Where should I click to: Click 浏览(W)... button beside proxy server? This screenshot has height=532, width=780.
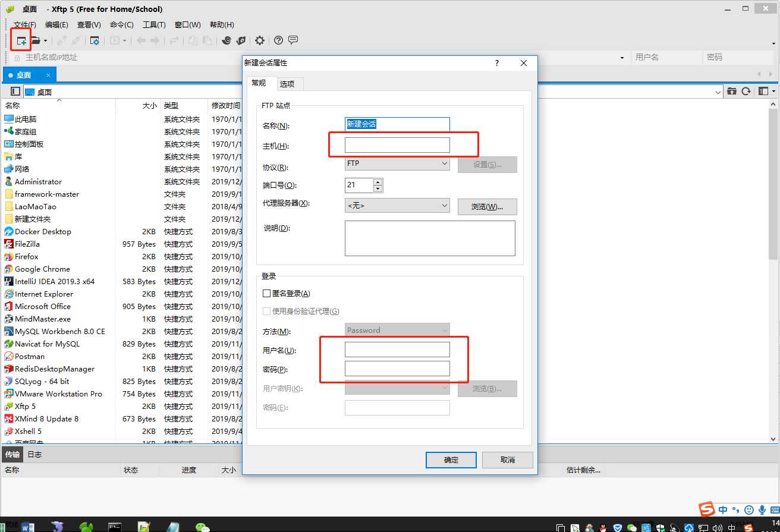tap(487, 207)
